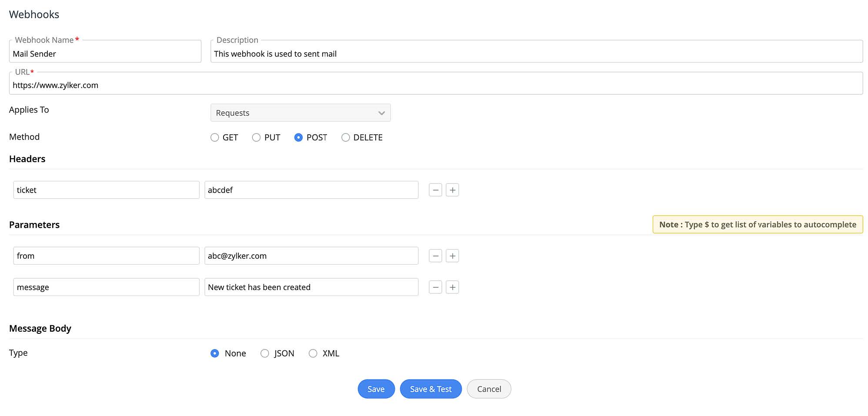Image resolution: width=868 pixels, height=416 pixels.
Task: Add a new header row
Action: click(452, 190)
